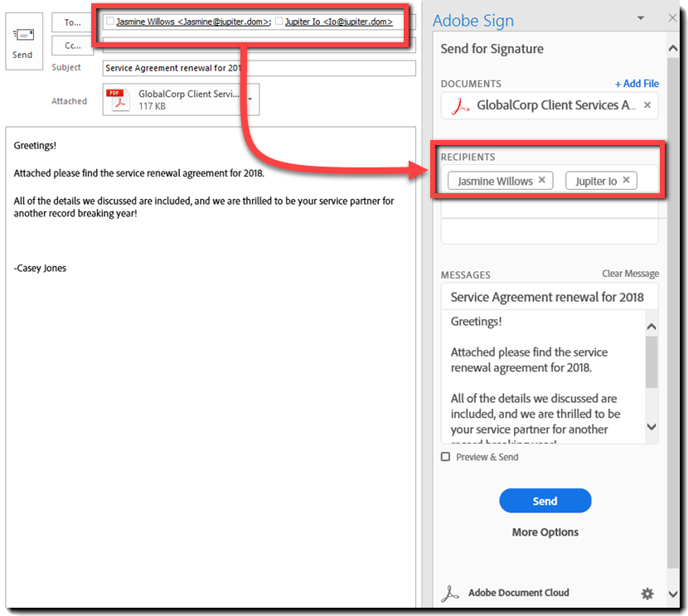Click the Jupiter Io recipient chip
688x616 pixels.
point(601,181)
